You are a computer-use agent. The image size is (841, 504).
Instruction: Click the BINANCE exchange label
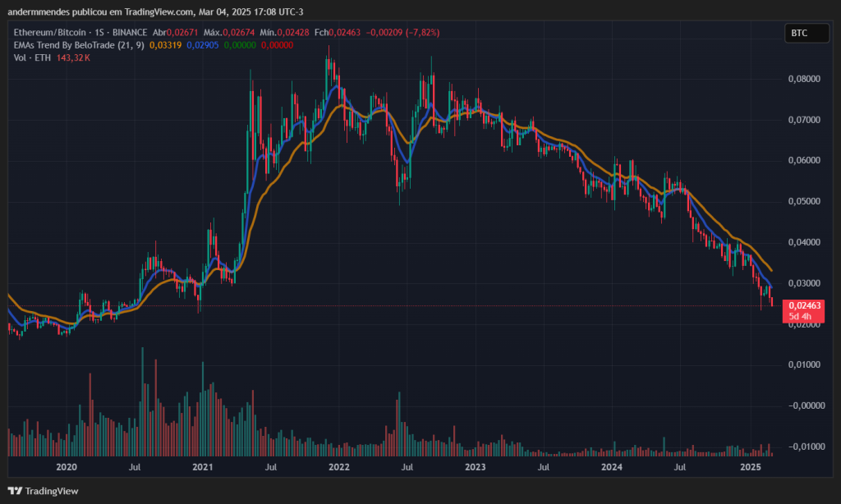click(130, 33)
